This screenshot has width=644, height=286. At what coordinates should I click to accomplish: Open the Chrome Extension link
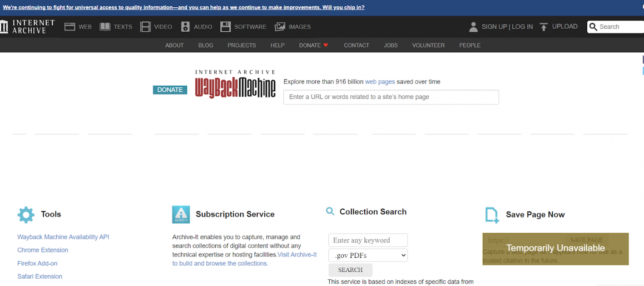pos(43,250)
